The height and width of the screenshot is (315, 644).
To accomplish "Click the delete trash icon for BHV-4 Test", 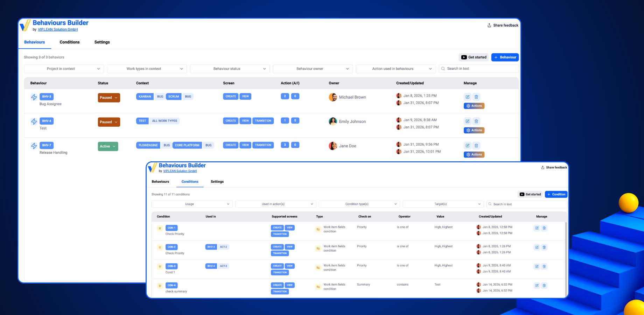I will 476,121.
